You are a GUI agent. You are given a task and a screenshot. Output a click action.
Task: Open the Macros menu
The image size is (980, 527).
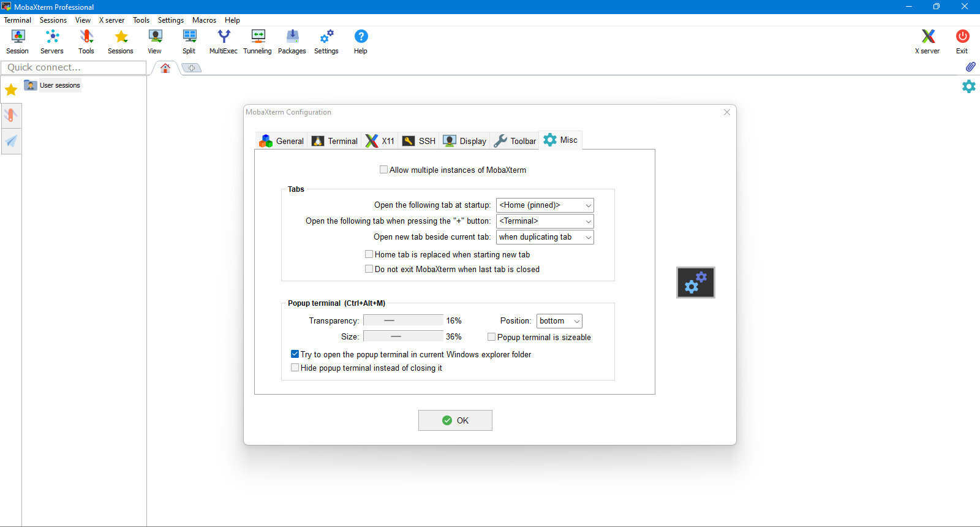(204, 20)
